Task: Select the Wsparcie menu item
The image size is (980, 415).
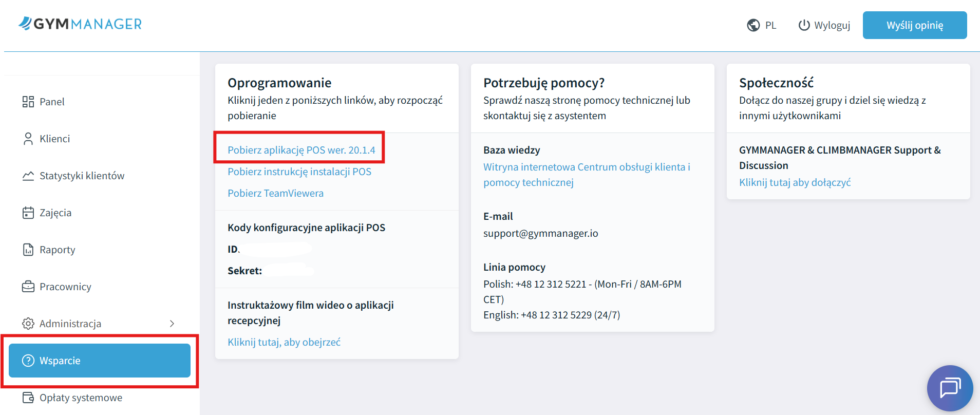Action: pos(100,361)
